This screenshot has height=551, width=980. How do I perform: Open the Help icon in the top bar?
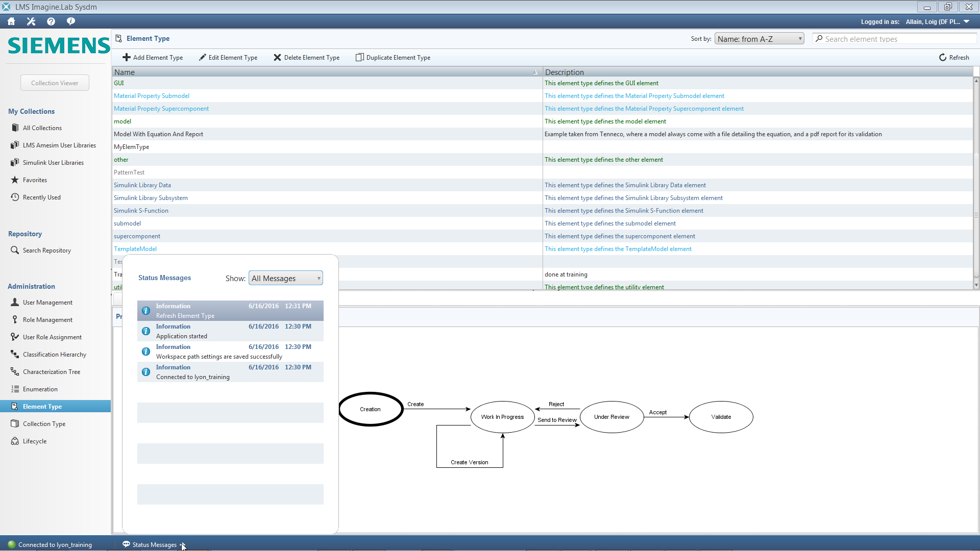coord(51,21)
